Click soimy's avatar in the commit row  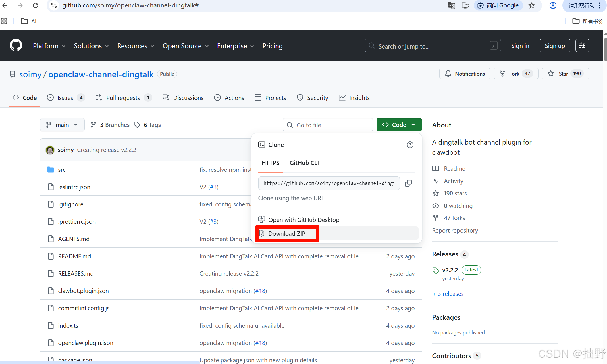click(x=50, y=150)
